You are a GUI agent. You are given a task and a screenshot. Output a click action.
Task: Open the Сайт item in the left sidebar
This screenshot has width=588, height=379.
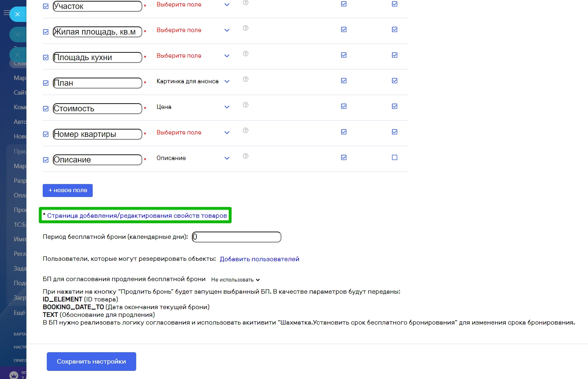click(x=20, y=93)
